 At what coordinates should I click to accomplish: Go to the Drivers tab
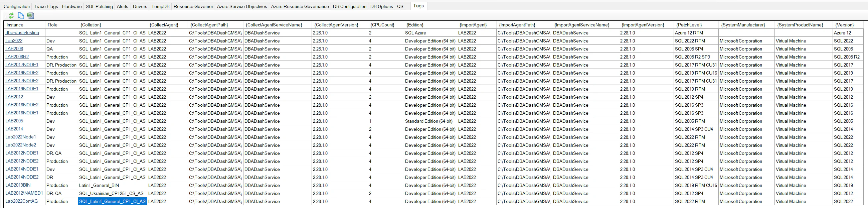pos(140,6)
